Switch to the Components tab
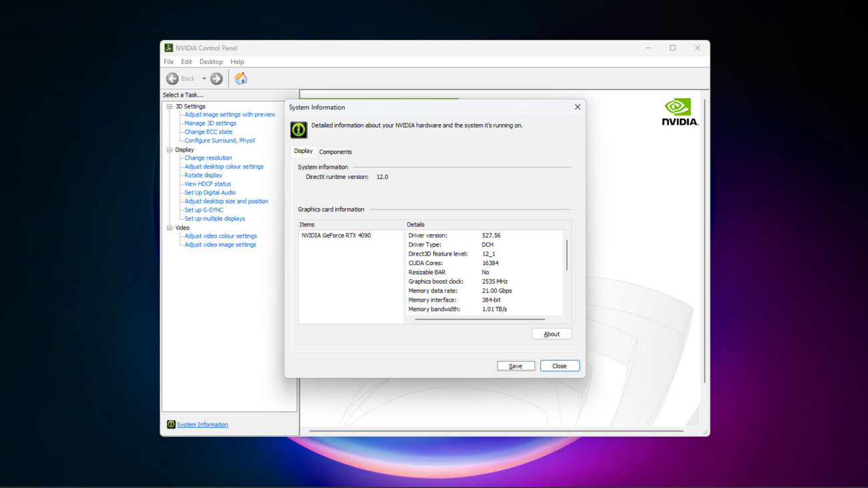 click(x=335, y=152)
